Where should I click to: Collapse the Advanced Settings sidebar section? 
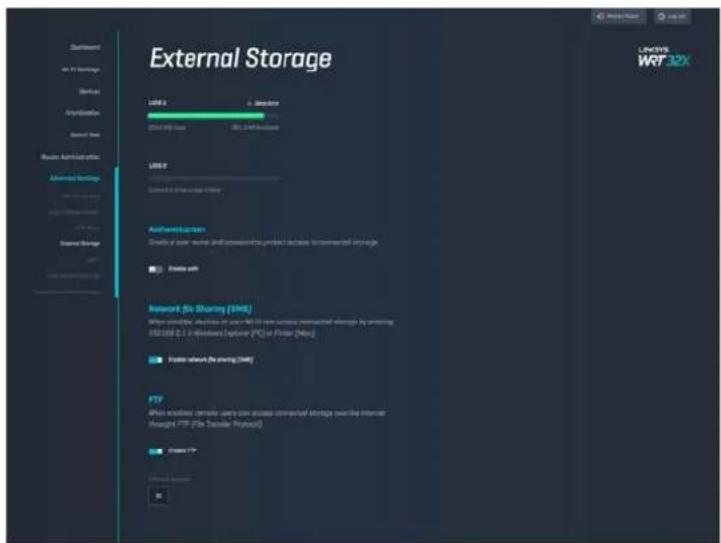point(74,178)
